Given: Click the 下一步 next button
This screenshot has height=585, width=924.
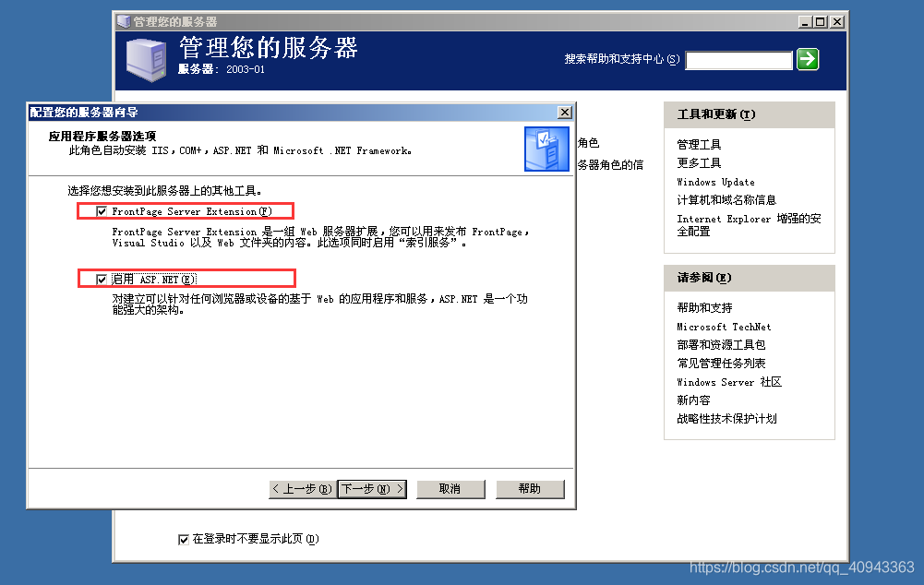Looking at the screenshot, I should pyautogui.click(x=372, y=489).
